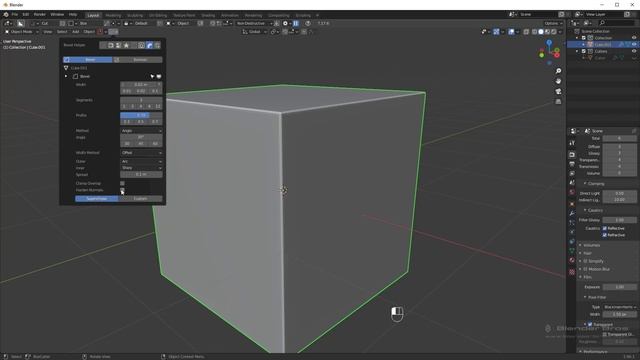Click the highlighted blue icon in Bevel Helper header
Image resolution: width=640 pixels, height=360 pixels.
tap(149, 45)
